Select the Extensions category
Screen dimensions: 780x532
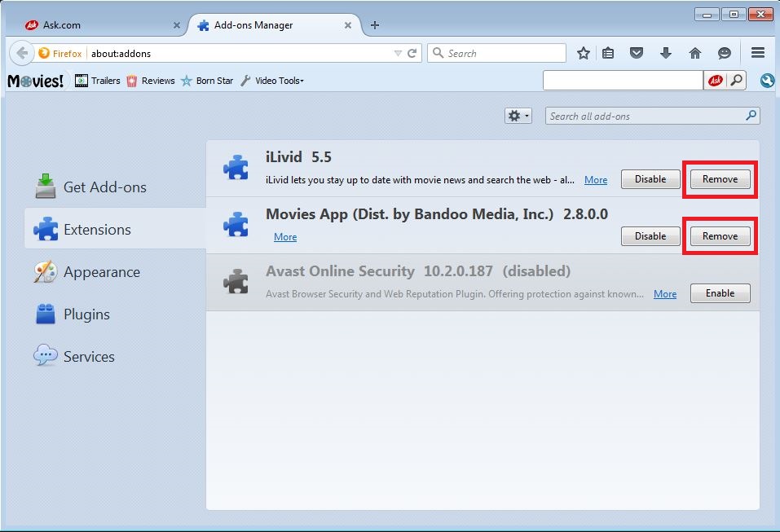[116, 229]
